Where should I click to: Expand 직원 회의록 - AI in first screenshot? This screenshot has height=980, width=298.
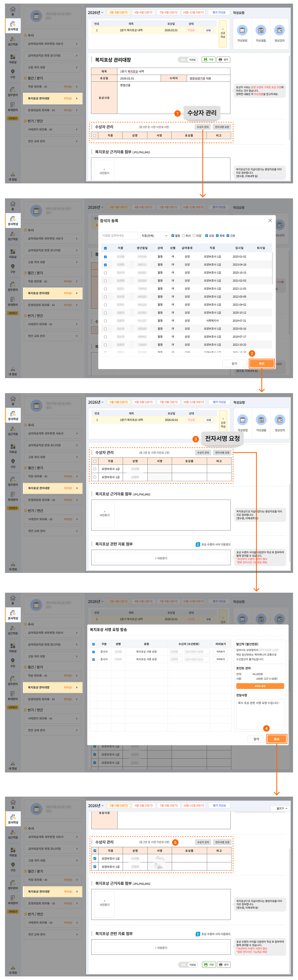click(x=52, y=87)
